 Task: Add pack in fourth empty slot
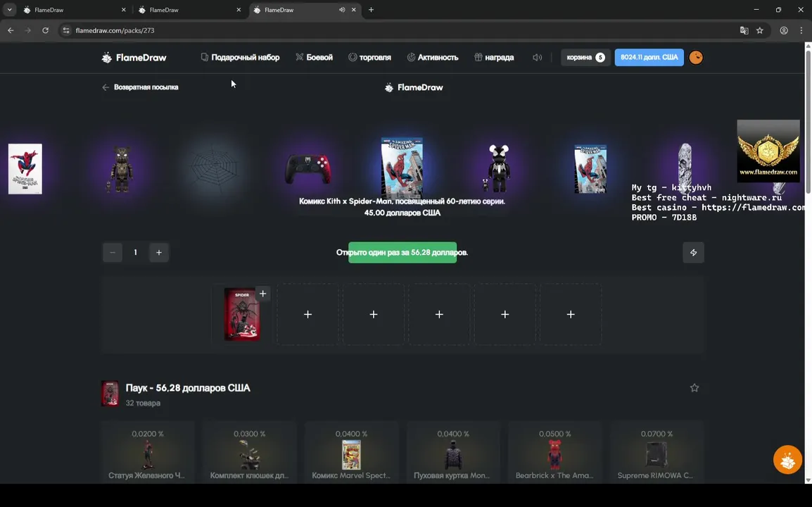(505, 314)
